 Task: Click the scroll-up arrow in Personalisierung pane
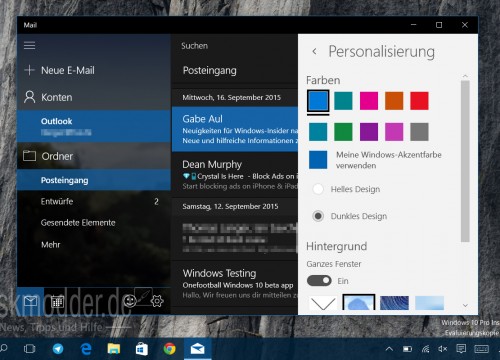465,76
